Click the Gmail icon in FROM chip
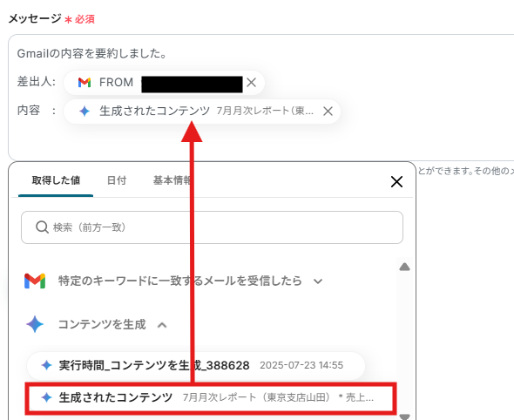The height and width of the screenshot is (420, 514). 85,82
